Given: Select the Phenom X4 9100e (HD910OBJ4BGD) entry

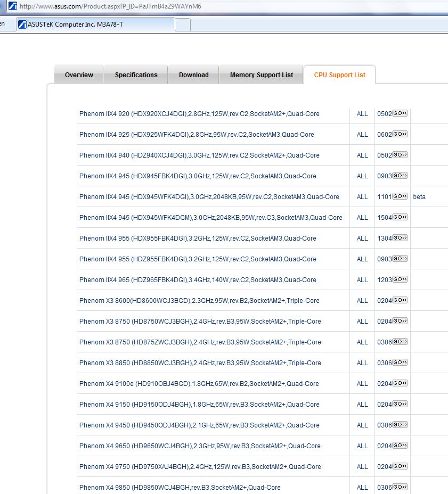Looking at the screenshot, I should [199, 384].
